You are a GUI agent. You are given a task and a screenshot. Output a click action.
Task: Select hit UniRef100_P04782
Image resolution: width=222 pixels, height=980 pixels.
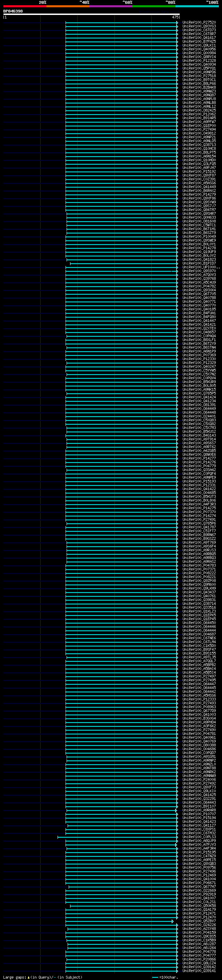click(199, 286)
